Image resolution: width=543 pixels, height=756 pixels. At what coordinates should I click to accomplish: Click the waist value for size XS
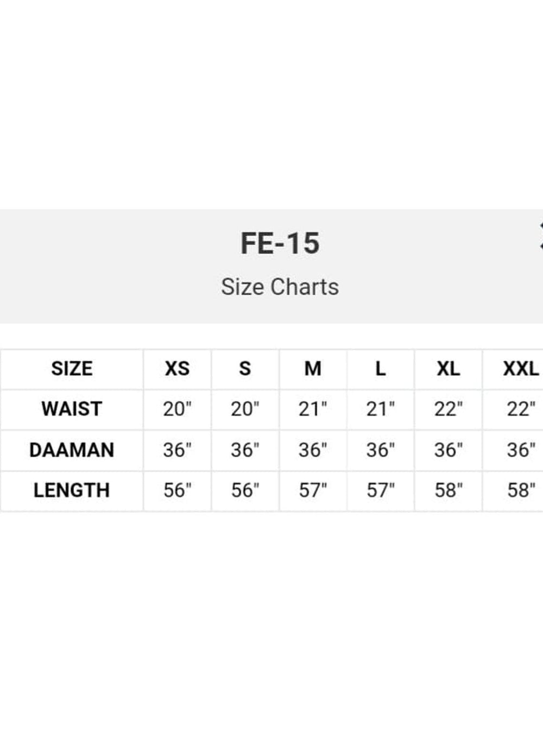point(177,409)
